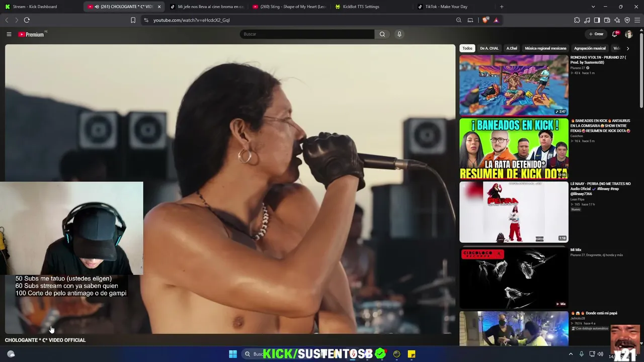
Task: Switch to Stream - Kick Dashboard tab
Action: 41,7
